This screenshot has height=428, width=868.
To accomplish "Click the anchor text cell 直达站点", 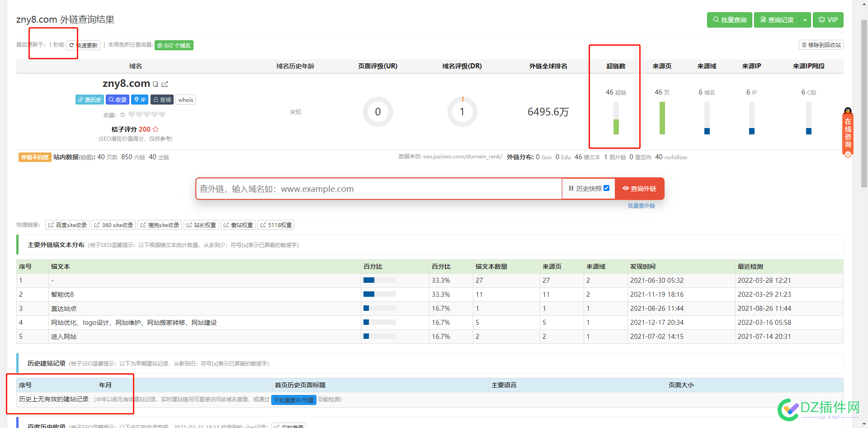I will tap(64, 309).
